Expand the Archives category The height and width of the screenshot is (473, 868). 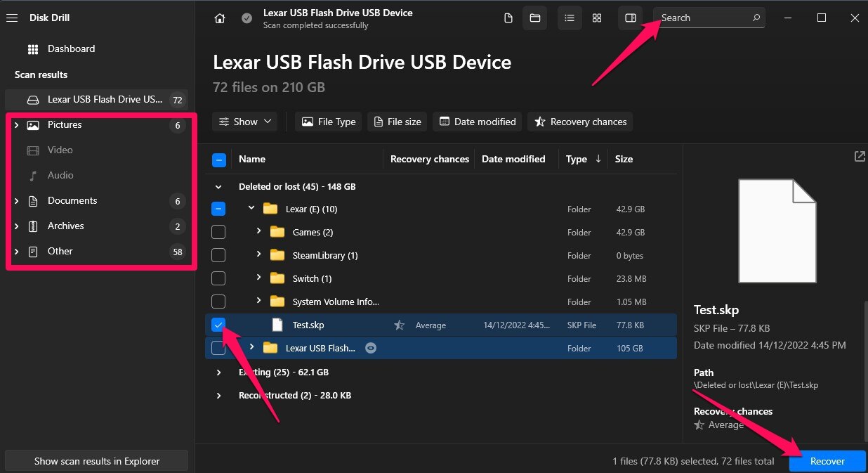point(16,226)
